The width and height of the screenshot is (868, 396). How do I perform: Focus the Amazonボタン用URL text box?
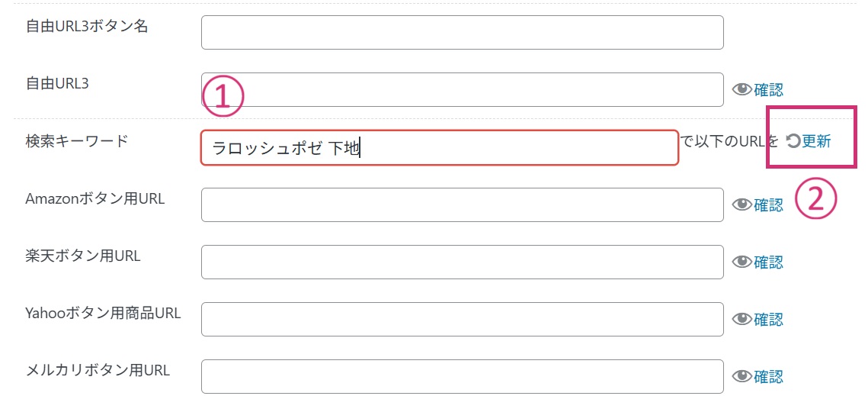[x=462, y=204]
